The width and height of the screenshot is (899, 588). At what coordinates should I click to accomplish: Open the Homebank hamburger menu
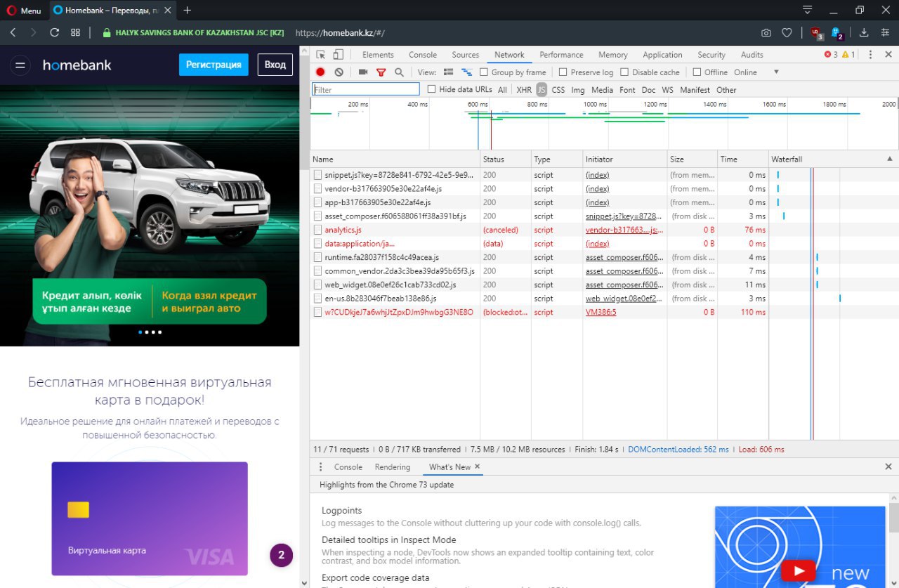pyautogui.click(x=20, y=65)
